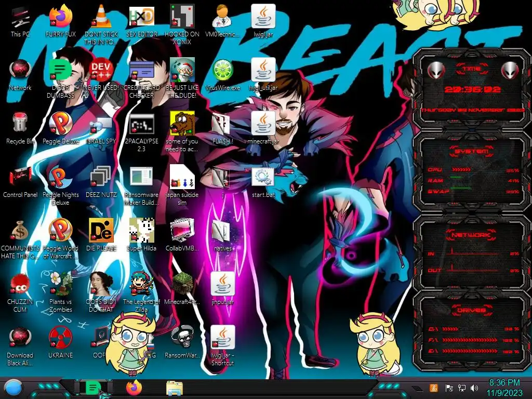Image resolution: width=532 pixels, height=399 pixels.
Task: Select the jinput.jar file
Action: [x=222, y=284]
